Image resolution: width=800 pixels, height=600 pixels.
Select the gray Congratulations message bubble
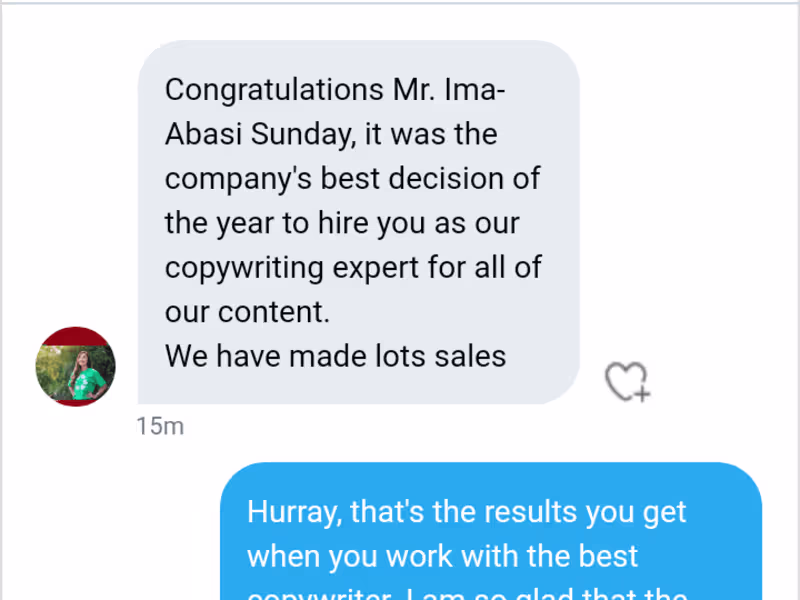pyautogui.click(x=358, y=222)
